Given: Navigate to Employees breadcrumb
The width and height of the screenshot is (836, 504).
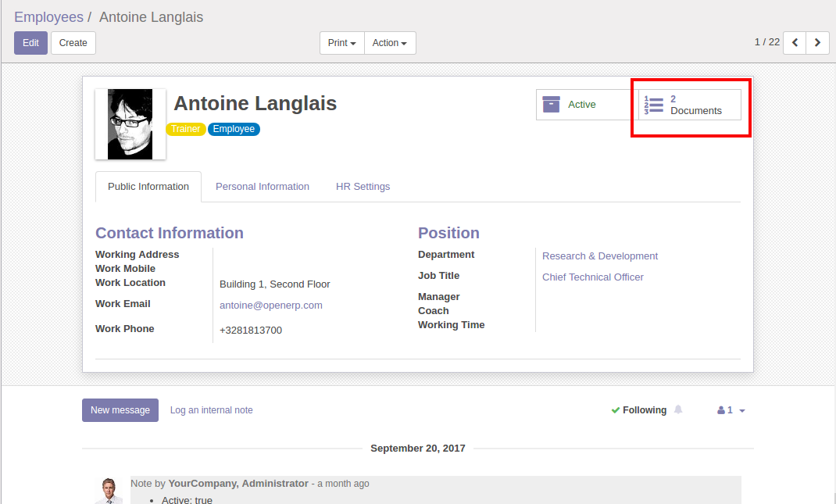Looking at the screenshot, I should tap(48, 17).
